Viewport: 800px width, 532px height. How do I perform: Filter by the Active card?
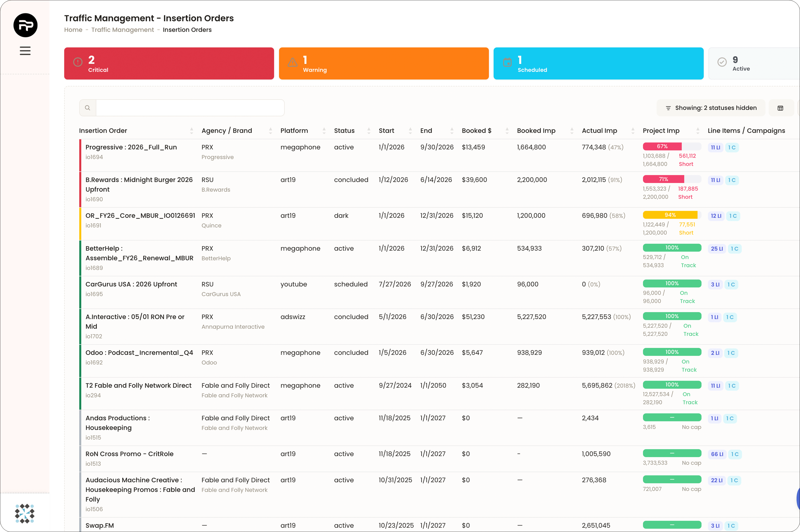754,63
